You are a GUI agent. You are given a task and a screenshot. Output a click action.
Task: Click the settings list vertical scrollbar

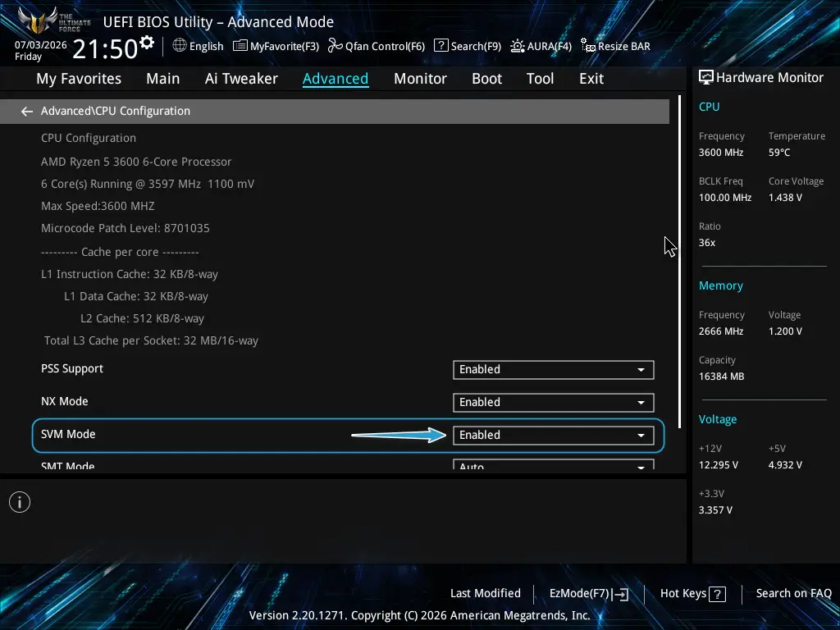pyautogui.click(x=680, y=262)
